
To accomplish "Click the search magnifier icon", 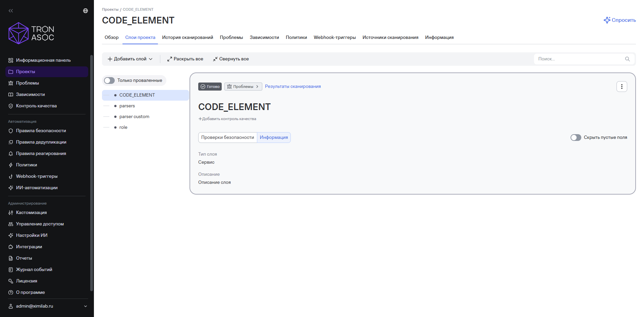I will 627,59.
